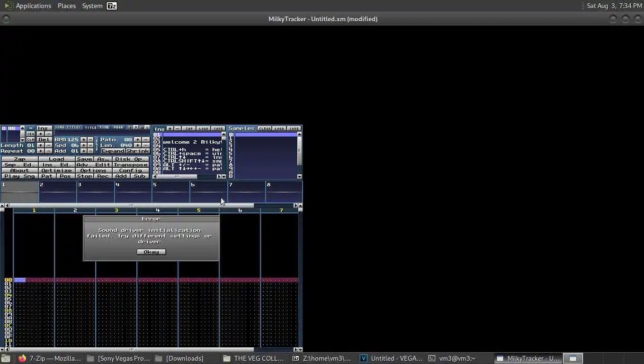Click the main Load song button

(x=56, y=159)
